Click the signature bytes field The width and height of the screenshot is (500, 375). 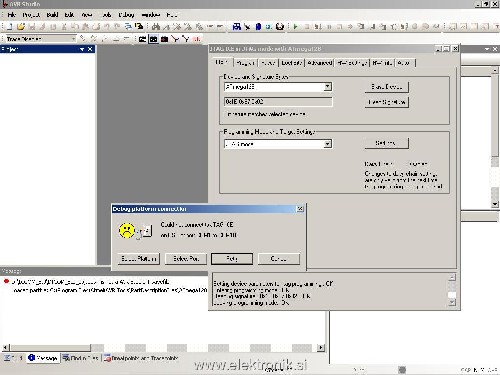pyautogui.click(x=278, y=102)
